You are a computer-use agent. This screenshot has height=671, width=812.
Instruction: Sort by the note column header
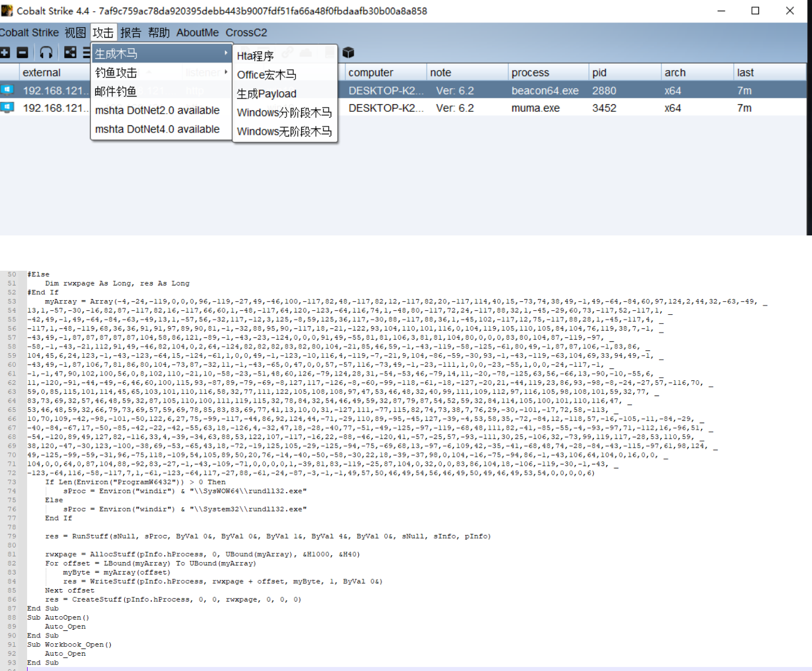click(467, 72)
